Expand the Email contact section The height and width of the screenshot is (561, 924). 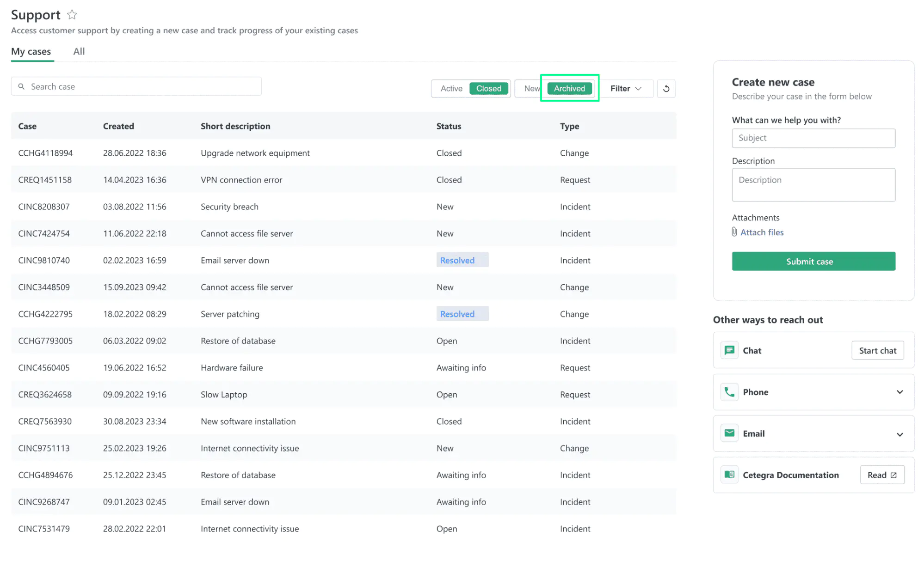point(899,434)
